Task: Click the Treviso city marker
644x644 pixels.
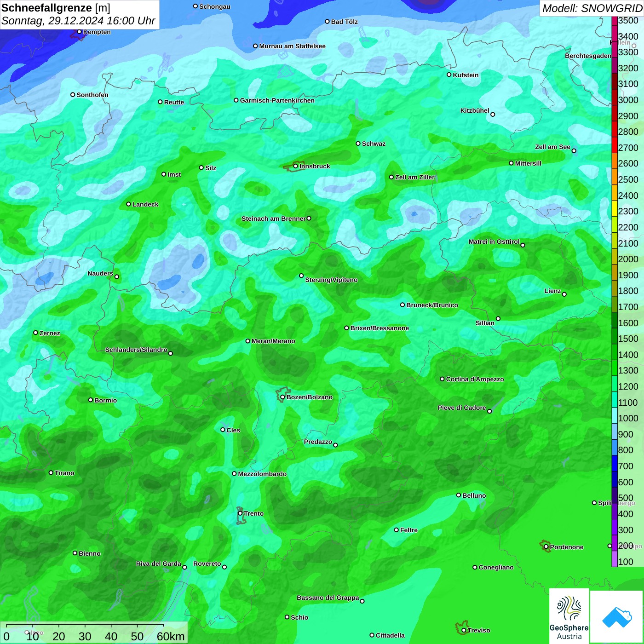Action: click(464, 630)
